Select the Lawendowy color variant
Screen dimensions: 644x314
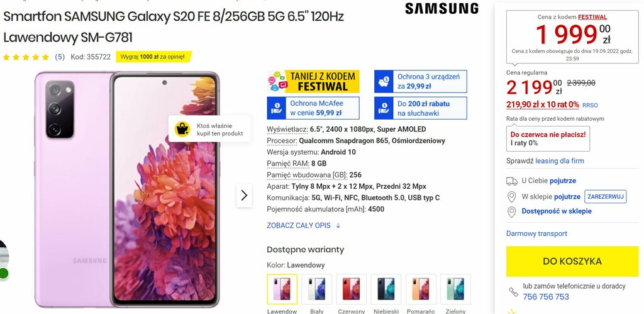click(x=282, y=289)
